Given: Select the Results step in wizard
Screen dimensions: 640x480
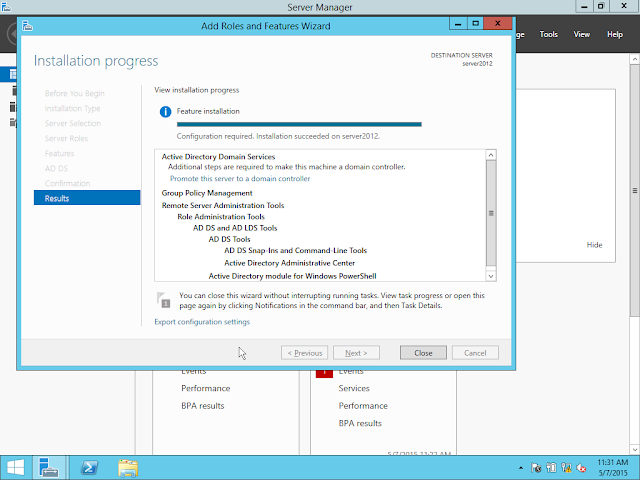Looking at the screenshot, I should (87, 198).
